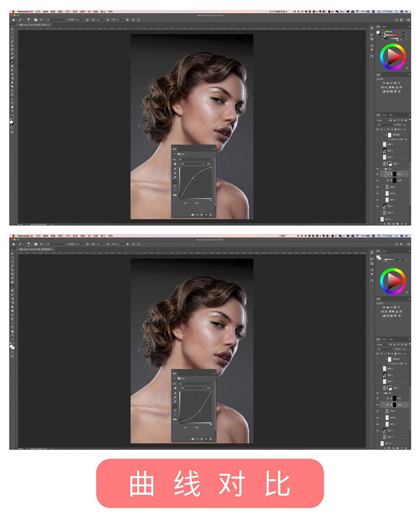Click the trash icon in the lower Curves panel
This screenshot has width=420, height=517.
coord(211,439)
